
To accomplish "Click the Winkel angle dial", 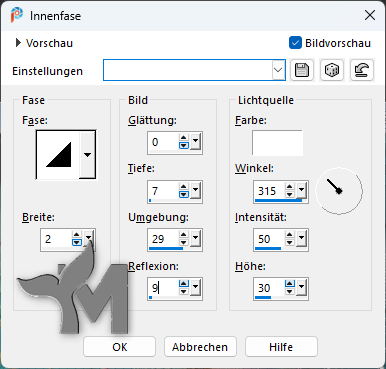I will tap(339, 191).
